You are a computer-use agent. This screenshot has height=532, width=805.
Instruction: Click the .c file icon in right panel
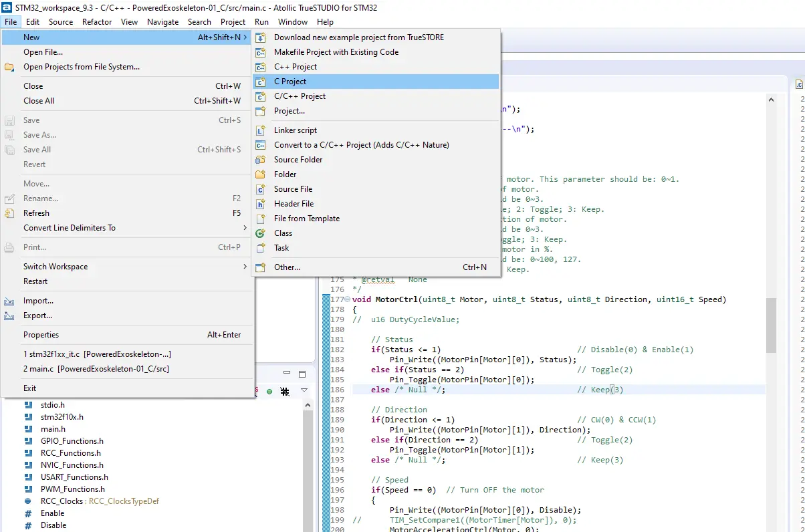tap(799, 84)
